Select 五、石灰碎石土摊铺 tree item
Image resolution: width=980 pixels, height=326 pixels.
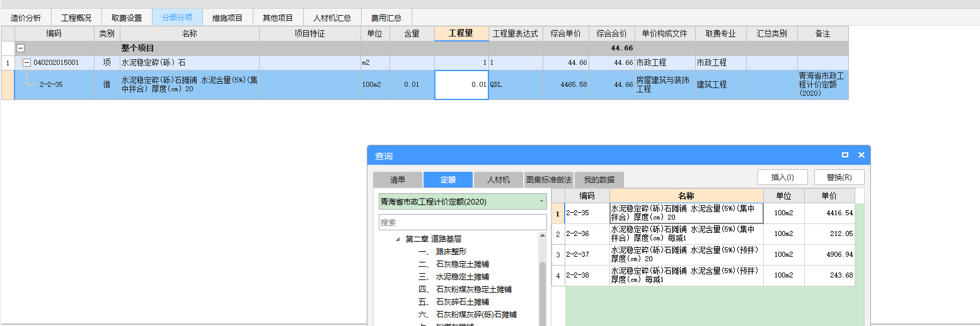453,302
